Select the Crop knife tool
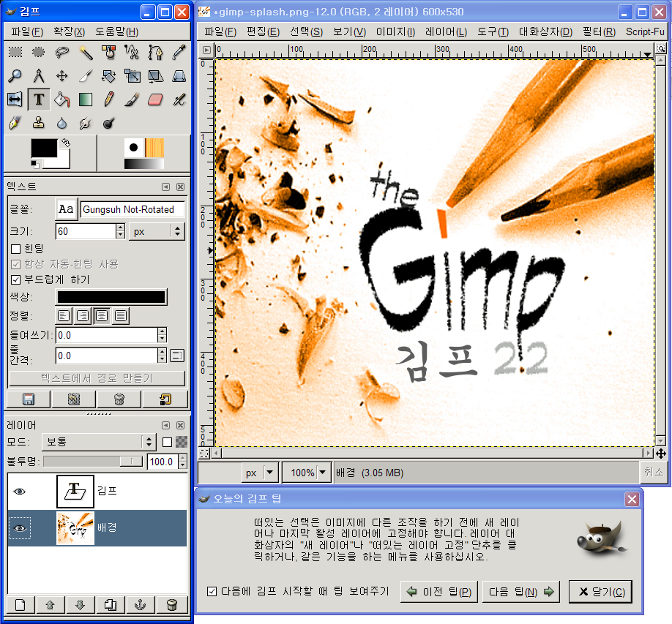This screenshot has width=672, height=624. coord(86,76)
